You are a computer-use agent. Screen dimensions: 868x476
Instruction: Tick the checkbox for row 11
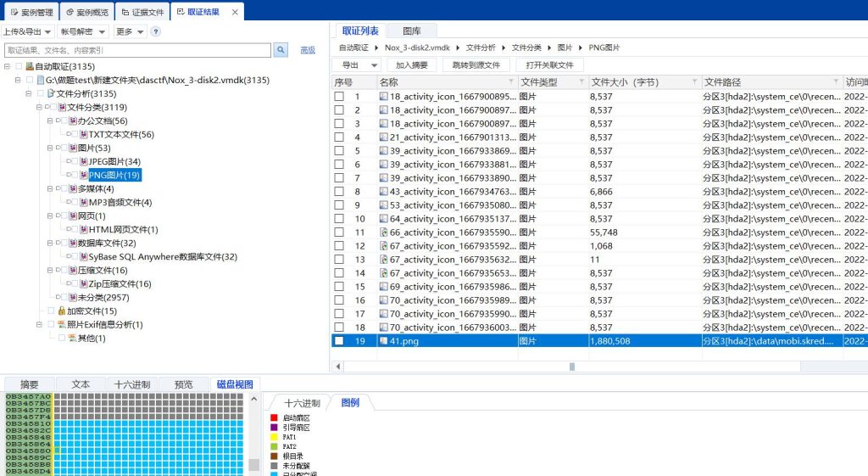coord(339,232)
